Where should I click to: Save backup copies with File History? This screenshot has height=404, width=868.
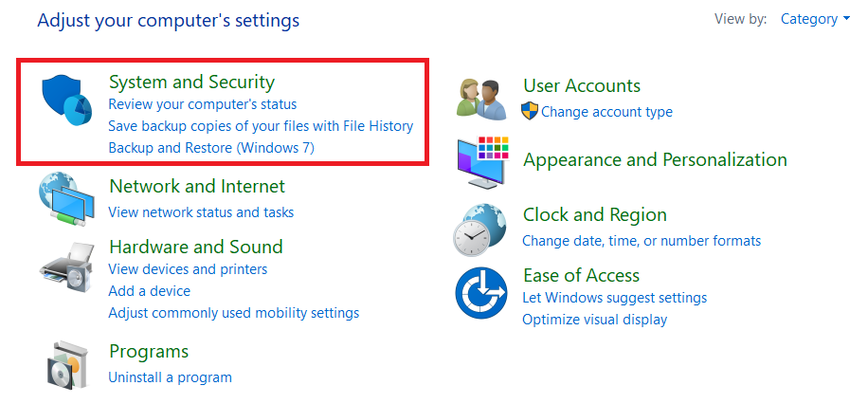(261, 126)
